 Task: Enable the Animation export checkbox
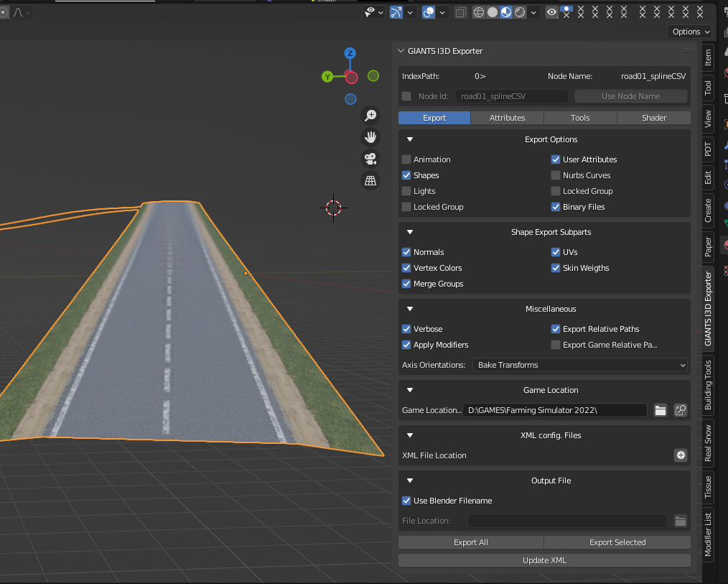[406, 159]
